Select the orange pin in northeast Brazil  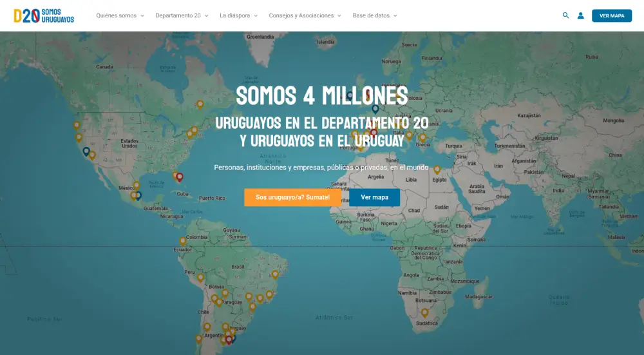point(275,274)
